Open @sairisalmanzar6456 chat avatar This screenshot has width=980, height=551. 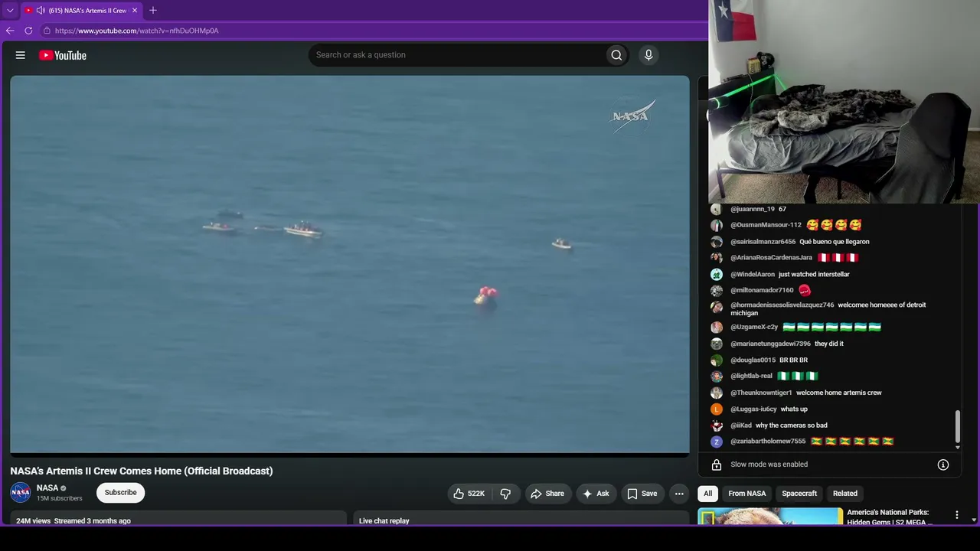717,242
